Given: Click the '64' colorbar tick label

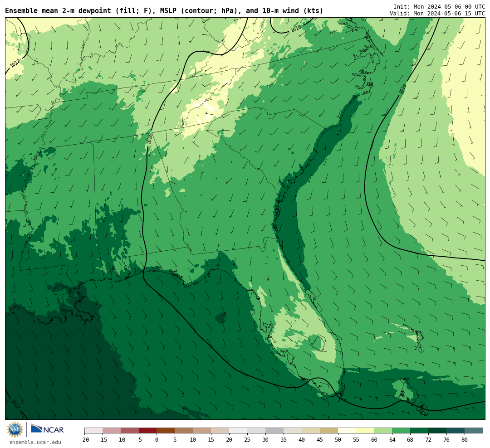Looking at the screenshot, I should pyautogui.click(x=392, y=440).
